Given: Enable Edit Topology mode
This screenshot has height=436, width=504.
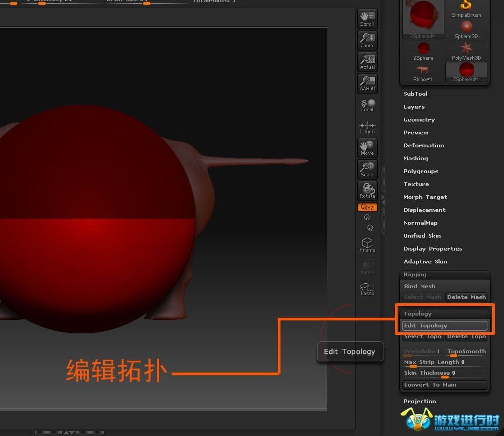Looking at the screenshot, I should (x=444, y=325).
